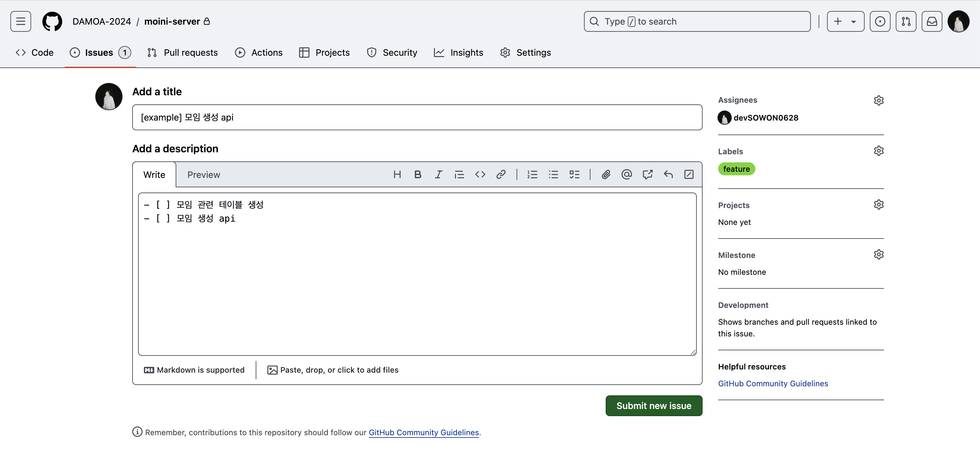
Task: Switch to the Issues tab
Action: [100, 52]
